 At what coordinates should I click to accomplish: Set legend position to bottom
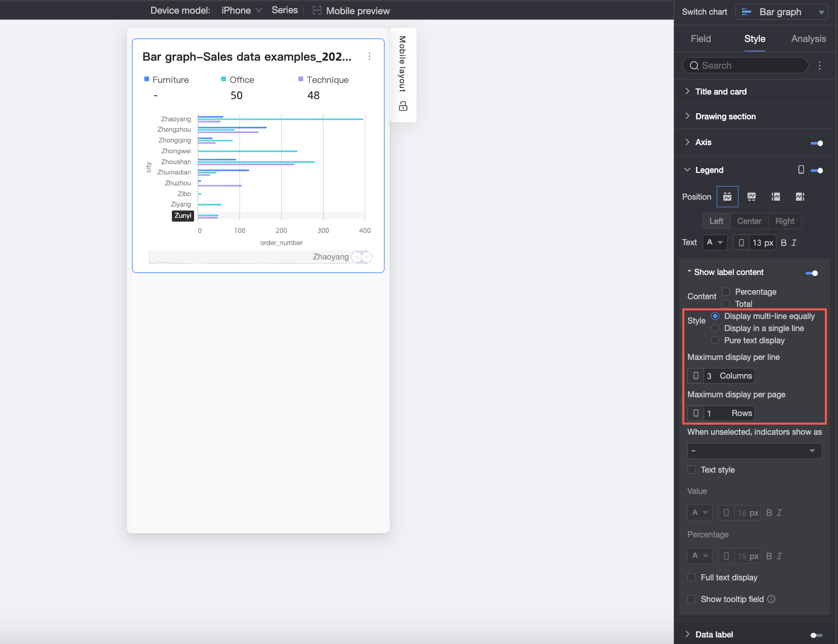pyautogui.click(x=752, y=197)
